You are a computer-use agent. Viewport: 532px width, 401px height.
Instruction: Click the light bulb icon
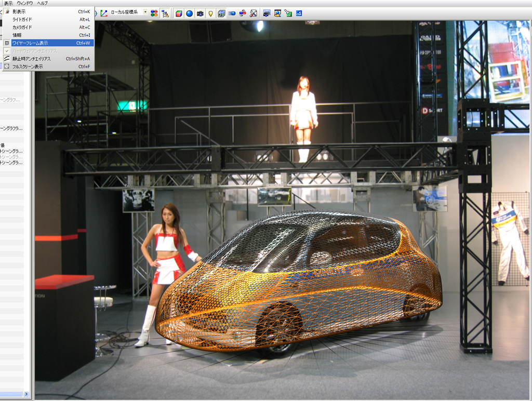210,13
